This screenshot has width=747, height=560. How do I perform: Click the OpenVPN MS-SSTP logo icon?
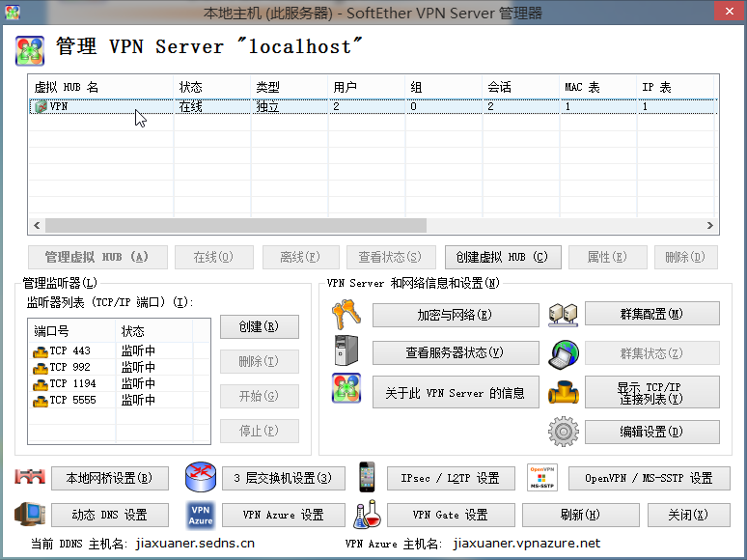[541, 478]
